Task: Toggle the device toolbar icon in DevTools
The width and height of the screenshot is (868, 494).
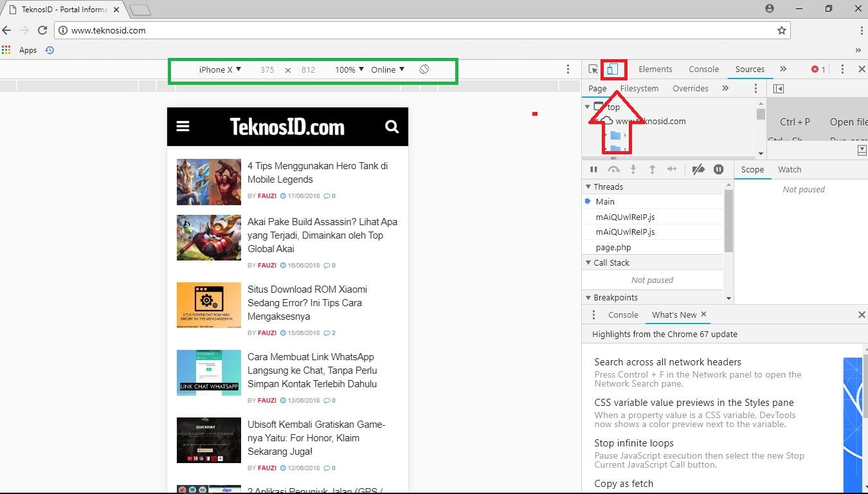Action: coord(613,69)
